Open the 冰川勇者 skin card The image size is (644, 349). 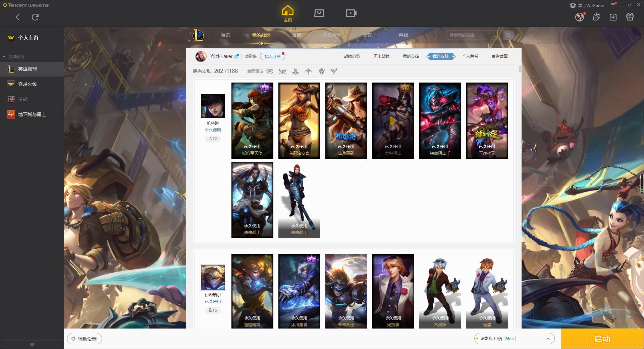click(x=299, y=291)
